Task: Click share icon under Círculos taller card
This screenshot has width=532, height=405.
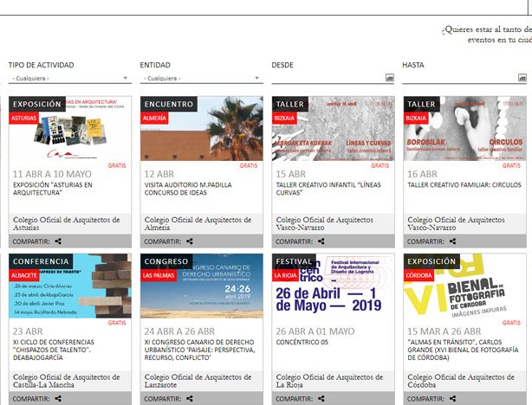Action: [x=452, y=242]
